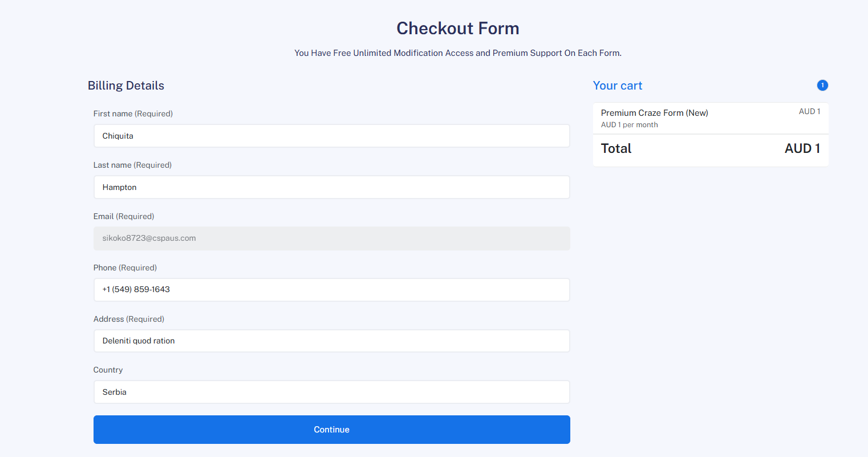The height and width of the screenshot is (457, 868).
Task: Click the bold AUD 1 total amount
Action: [802, 149]
